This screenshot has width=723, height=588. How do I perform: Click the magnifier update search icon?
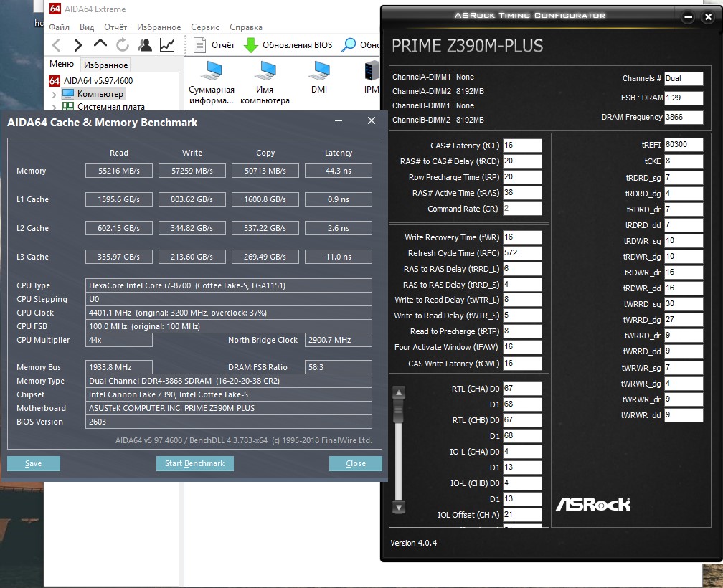coord(349,44)
